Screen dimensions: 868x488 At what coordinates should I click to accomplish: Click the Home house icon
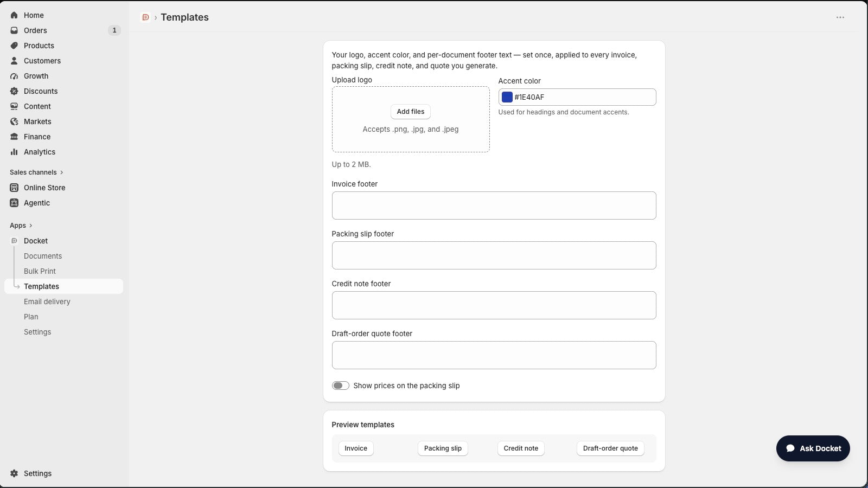tap(14, 15)
